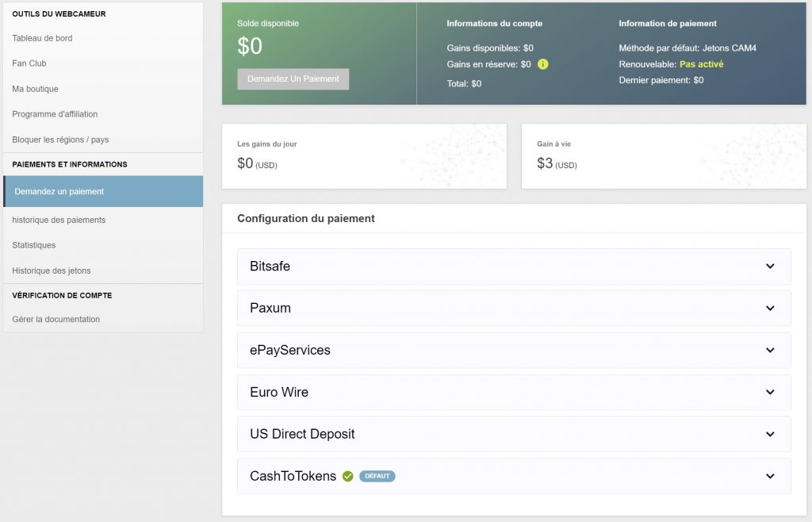Image resolution: width=812 pixels, height=522 pixels.
Task: Click the info icon beside Gains en réserve
Action: 542,64
